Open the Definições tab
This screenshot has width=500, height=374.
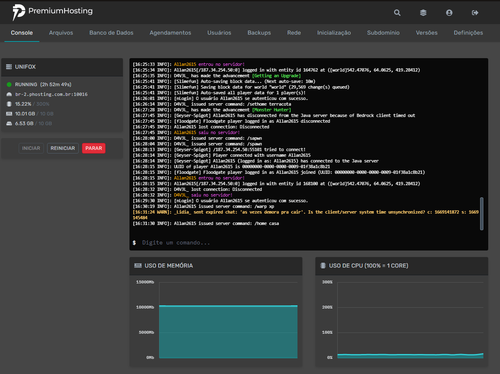[x=468, y=33]
